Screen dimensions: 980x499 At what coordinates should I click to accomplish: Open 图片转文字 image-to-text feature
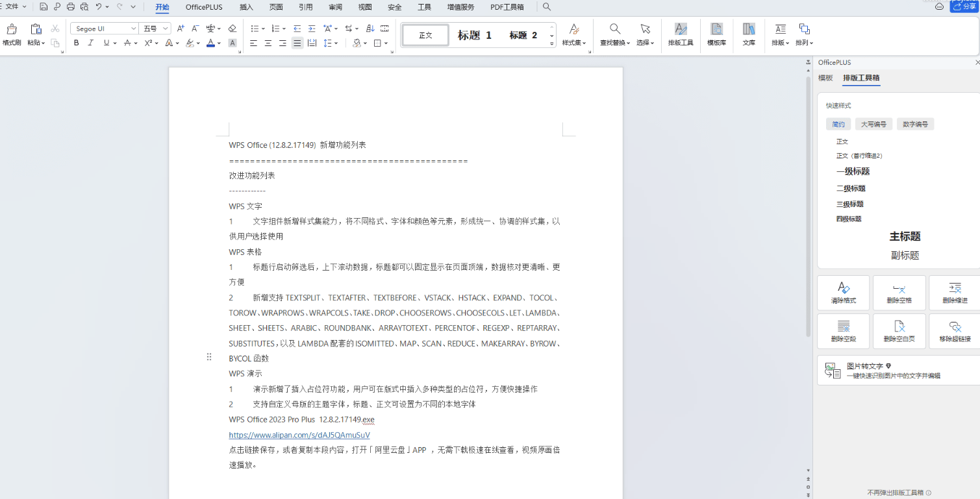pos(898,370)
